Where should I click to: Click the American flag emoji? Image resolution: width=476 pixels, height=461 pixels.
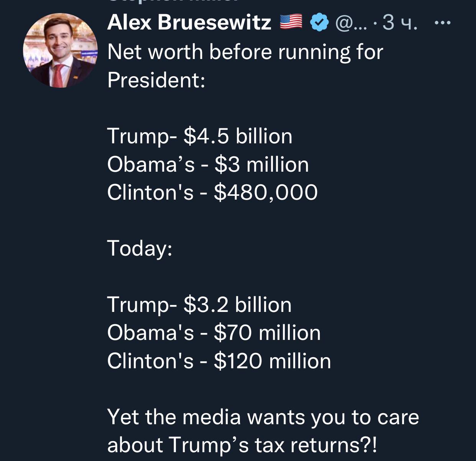click(291, 22)
